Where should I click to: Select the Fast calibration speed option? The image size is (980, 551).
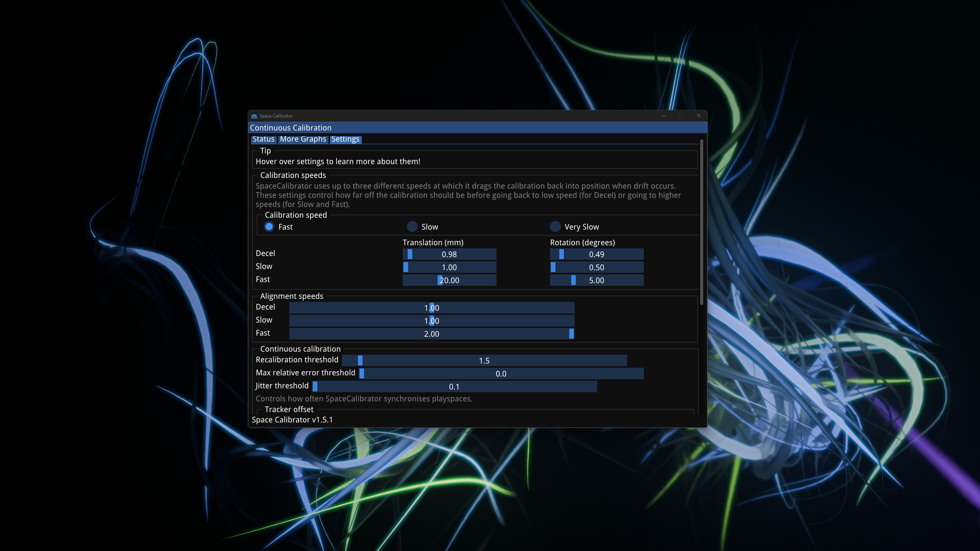[269, 227]
